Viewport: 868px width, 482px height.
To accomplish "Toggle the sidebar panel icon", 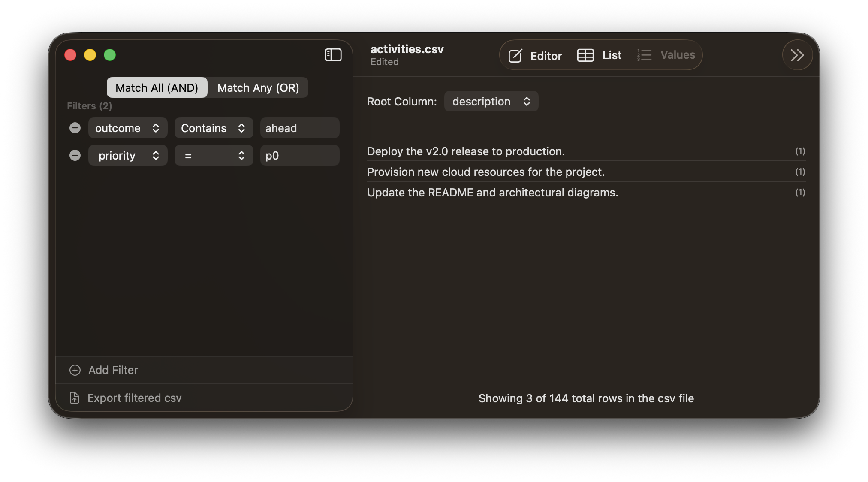I will point(333,55).
